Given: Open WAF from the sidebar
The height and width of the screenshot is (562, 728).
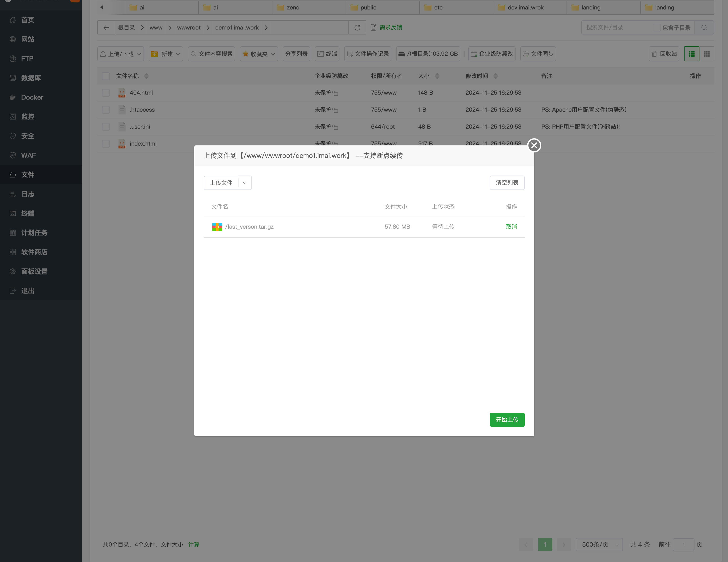Looking at the screenshot, I should tap(28, 155).
